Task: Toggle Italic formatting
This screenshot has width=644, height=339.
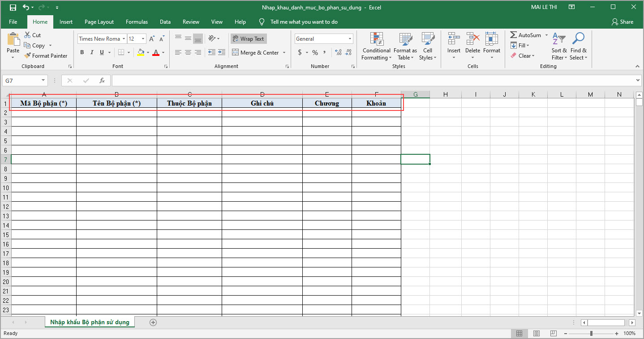Action: coord(92,52)
